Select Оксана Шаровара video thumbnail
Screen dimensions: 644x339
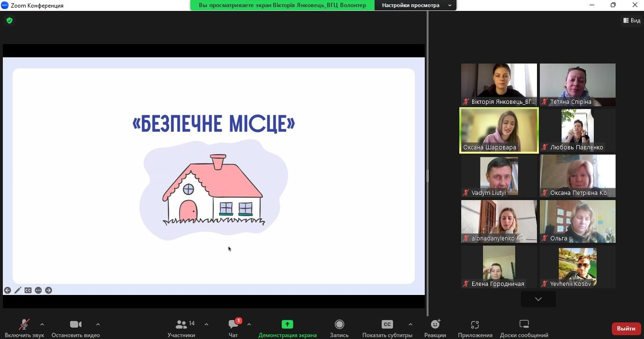click(499, 130)
